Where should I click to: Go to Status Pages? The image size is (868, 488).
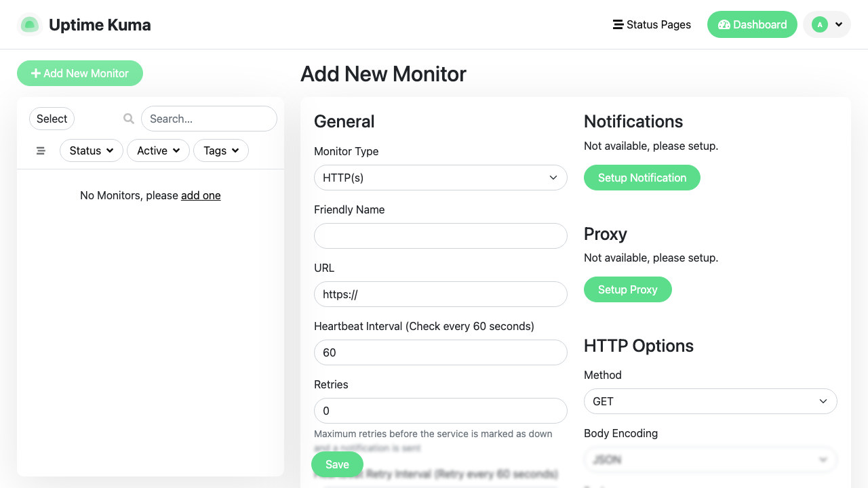(652, 24)
